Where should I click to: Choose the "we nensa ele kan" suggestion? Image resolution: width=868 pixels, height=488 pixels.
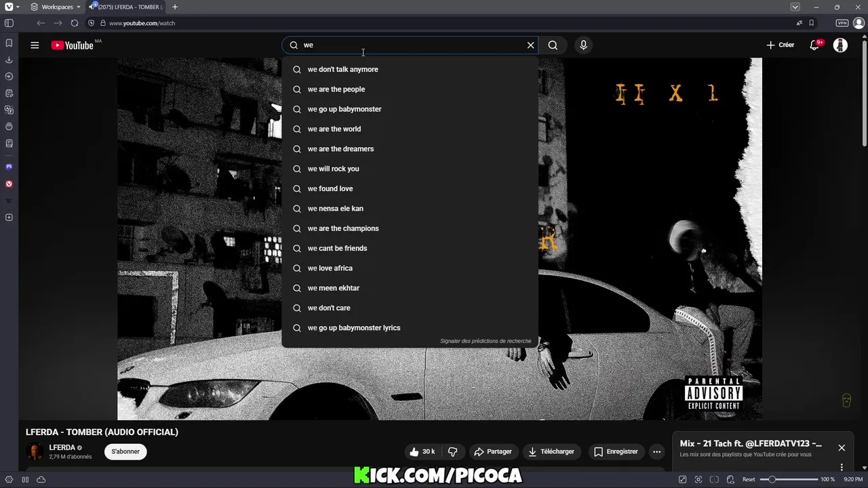410,209
